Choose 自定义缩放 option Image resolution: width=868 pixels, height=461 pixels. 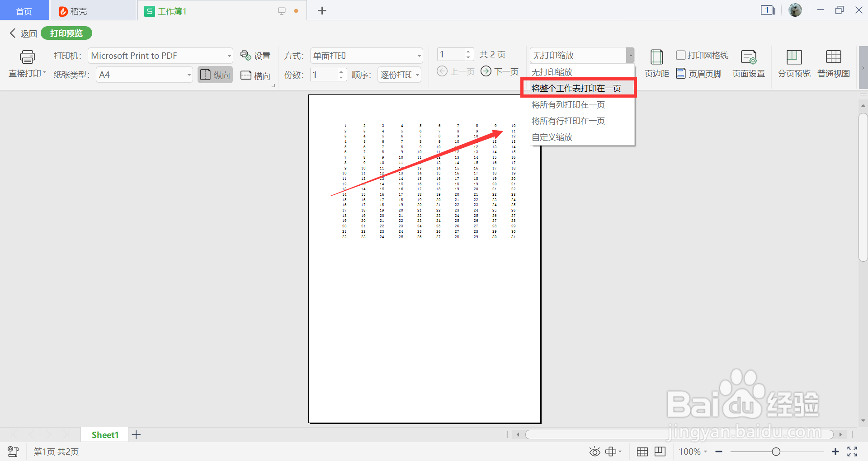coord(582,137)
